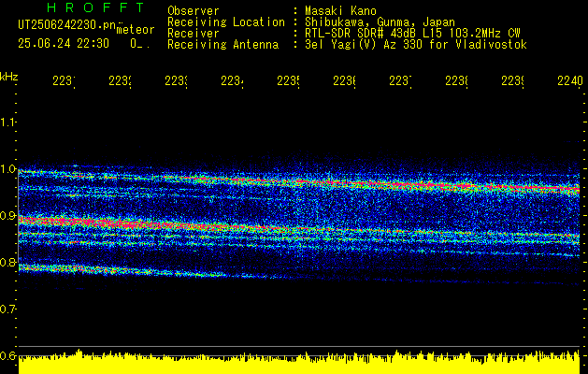Select the date stamp 25.06.24 22:30
The image size is (588, 374).
click(64, 44)
